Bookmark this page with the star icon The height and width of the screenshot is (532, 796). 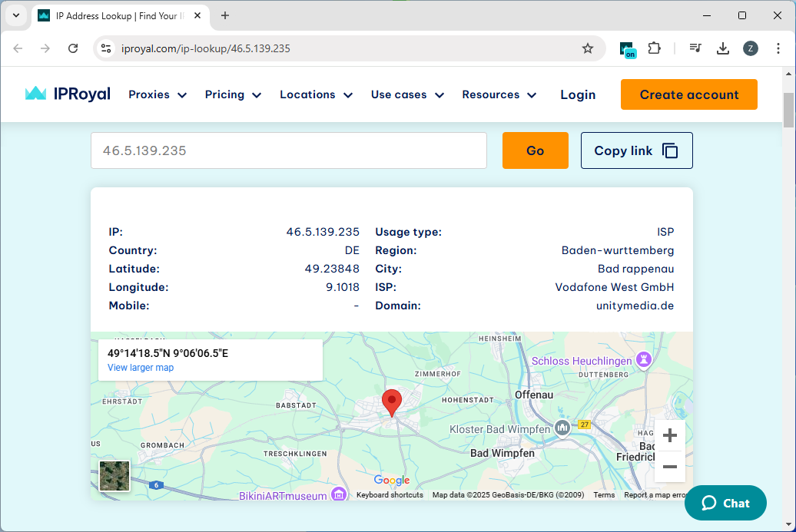(x=587, y=48)
